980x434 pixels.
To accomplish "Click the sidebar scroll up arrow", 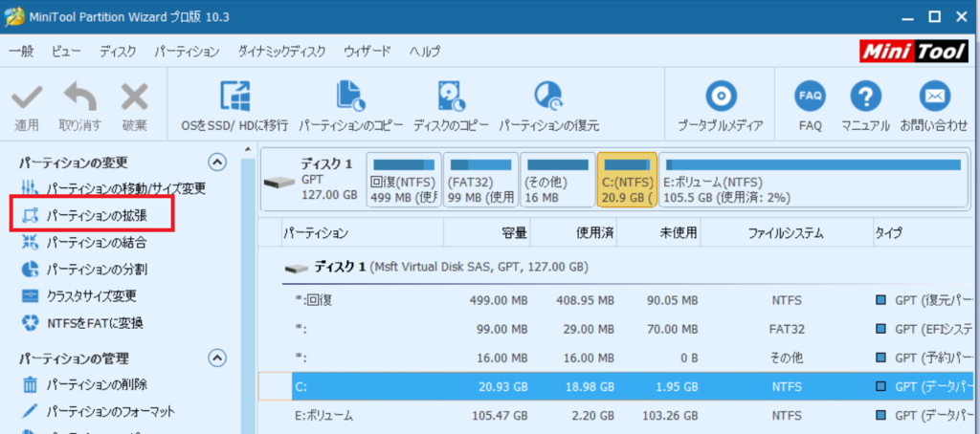I will (248, 149).
